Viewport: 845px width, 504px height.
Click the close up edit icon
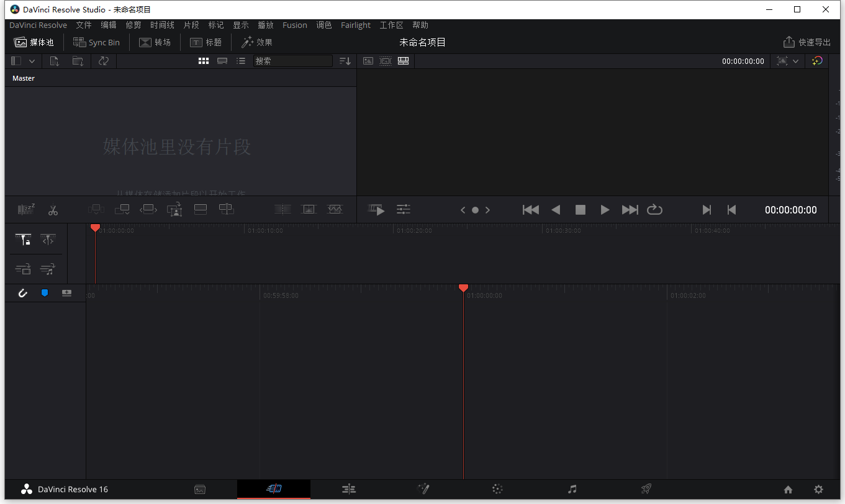(x=174, y=210)
